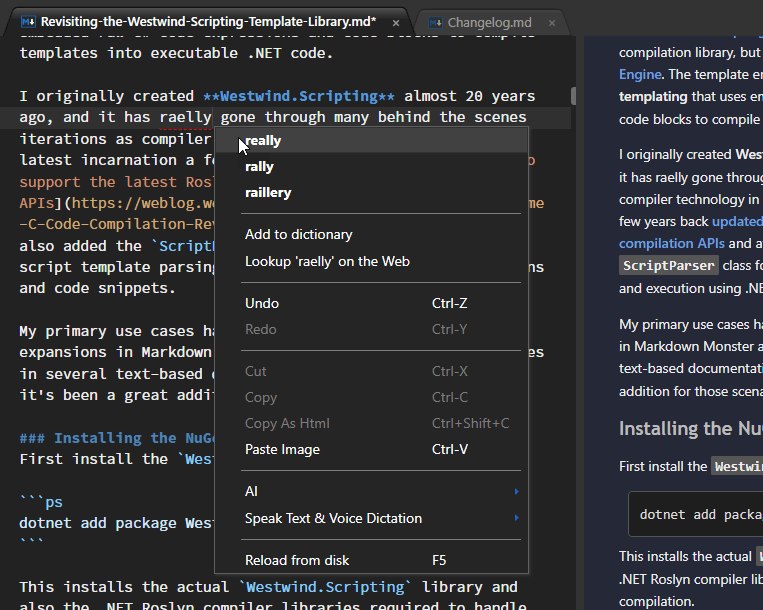Switch to the Changelog.md tab
Screen dimensions: 763x610
[x=489, y=21]
